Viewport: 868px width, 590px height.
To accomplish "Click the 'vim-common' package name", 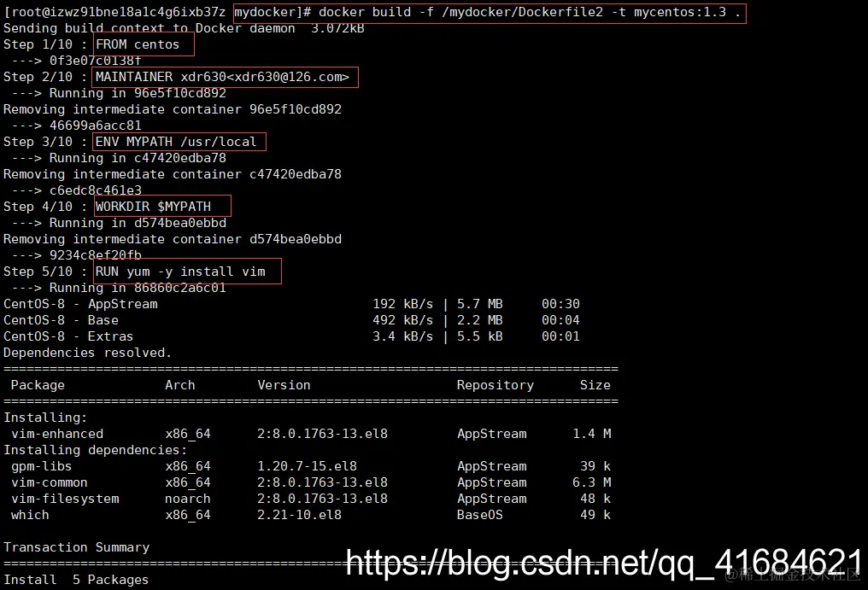I will pyautogui.click(x=50, y=482).
